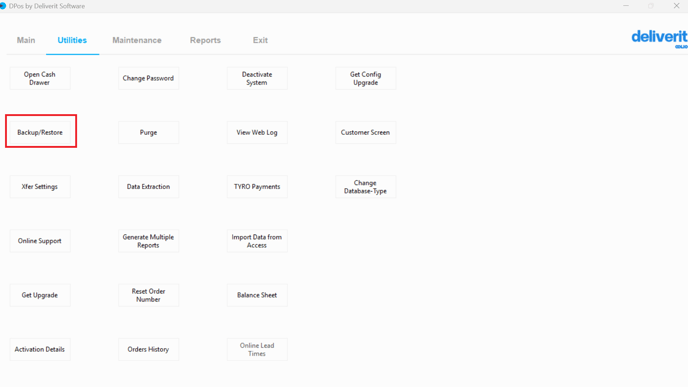
Task: Click Reset Order Number button
Action: pyautogui.click(x=148, y=295)
